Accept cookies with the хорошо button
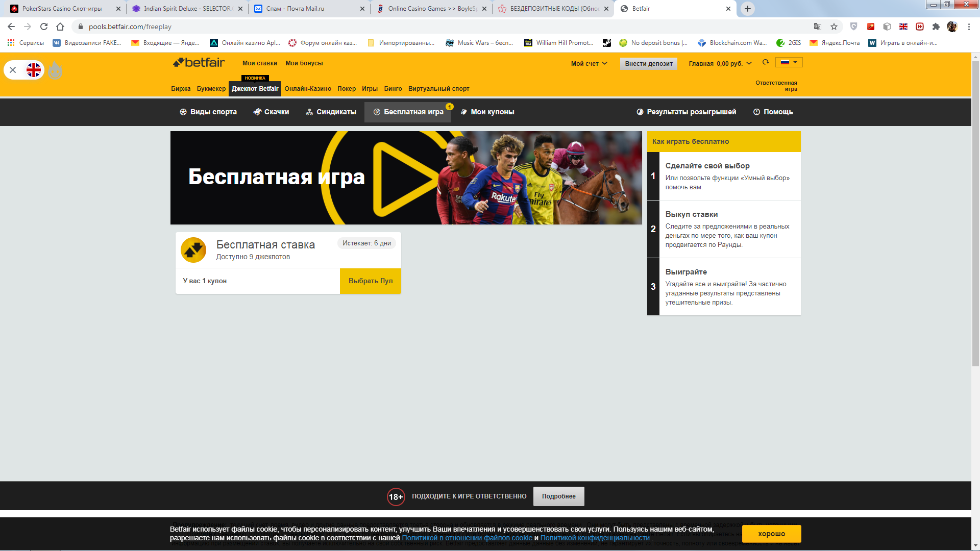This screenshot has height=551, width=980. tap(771, 534)
